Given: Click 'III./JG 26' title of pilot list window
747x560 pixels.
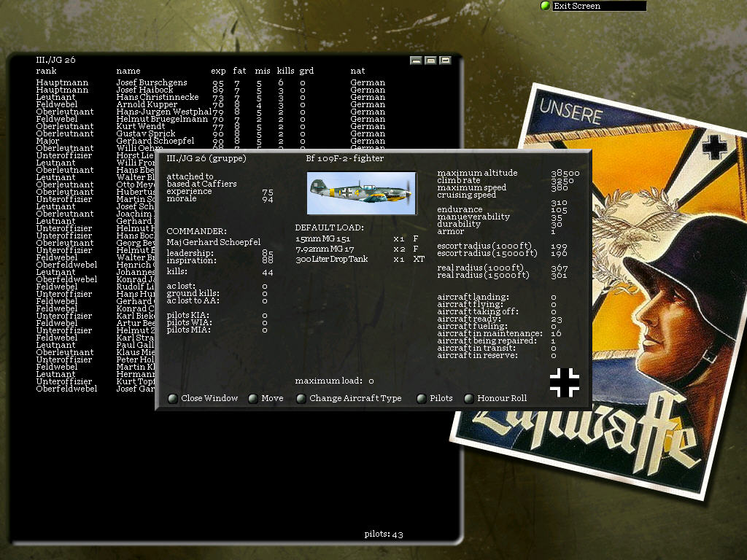Looking at the screenshot, I should click(55, 60).
